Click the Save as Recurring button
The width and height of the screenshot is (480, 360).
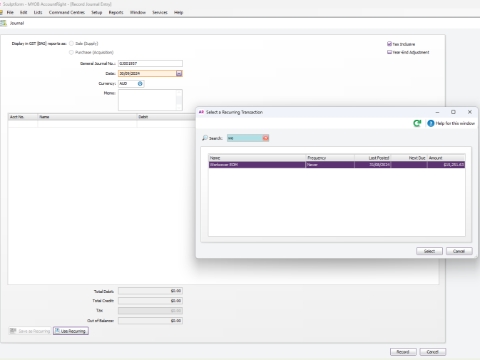coord(30,331)
